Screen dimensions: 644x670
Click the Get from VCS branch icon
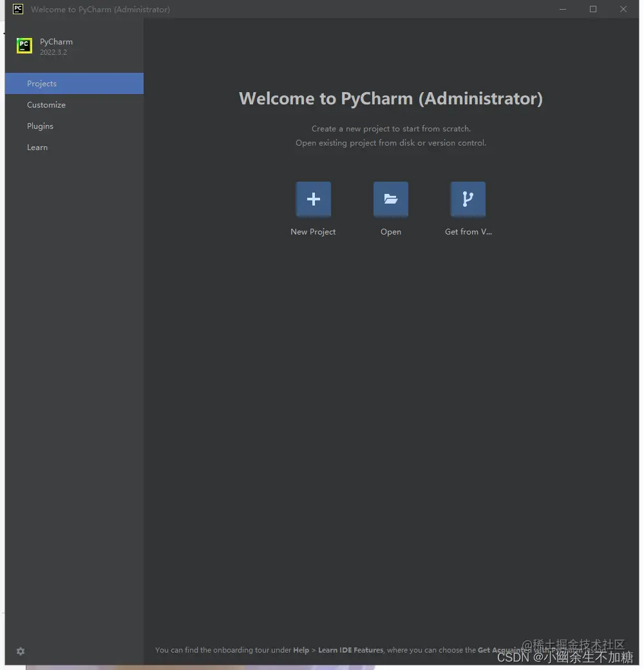(x=468, y=199)
